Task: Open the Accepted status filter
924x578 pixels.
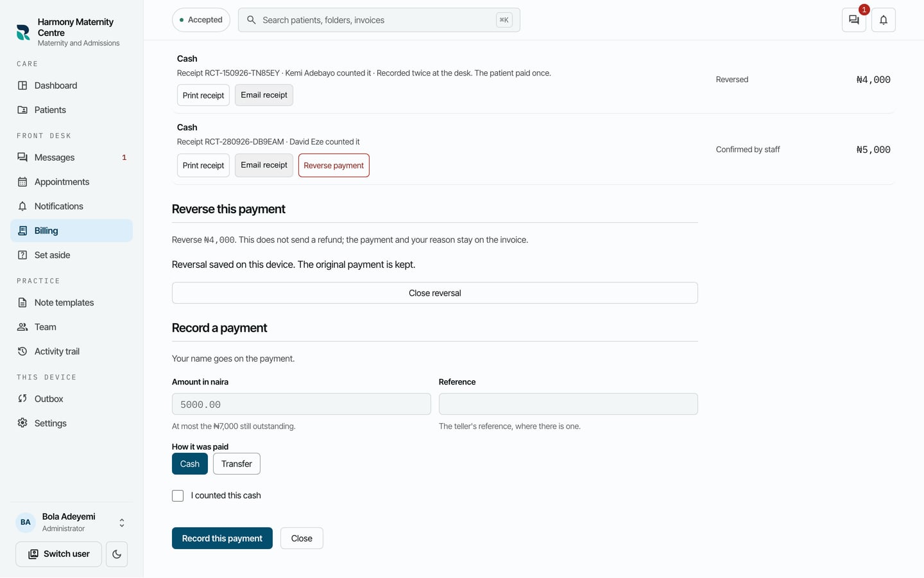Action: click(x=201, y=20)
